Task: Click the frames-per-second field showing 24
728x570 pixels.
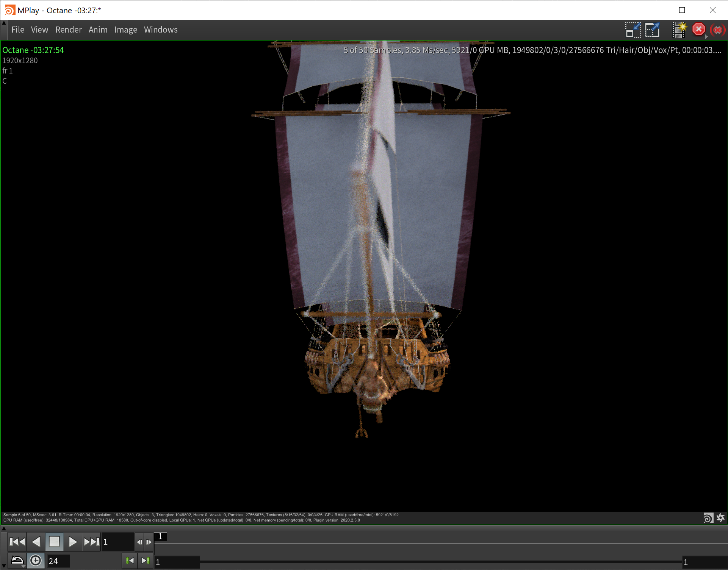Action: [x=58, y=561]
